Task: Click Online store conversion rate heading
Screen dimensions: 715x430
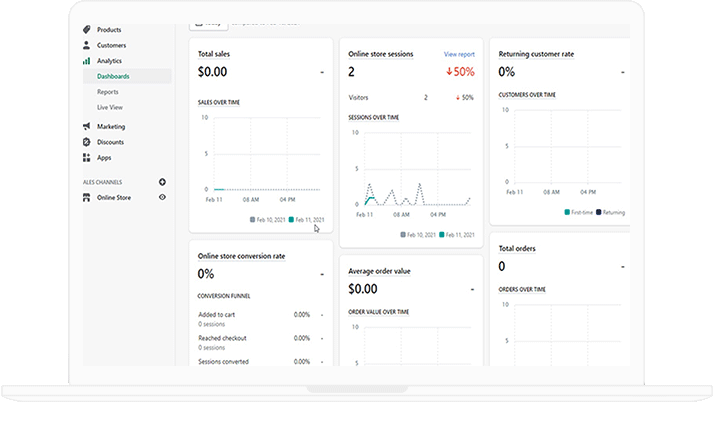Action: click(241, 256)
